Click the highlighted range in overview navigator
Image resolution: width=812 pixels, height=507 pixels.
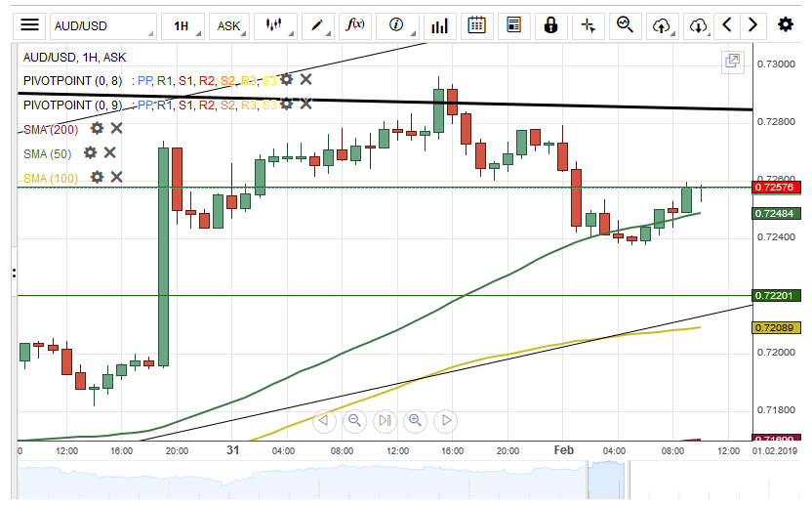606,480
